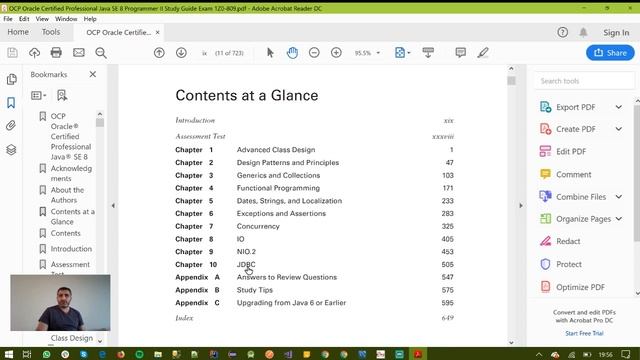
Task: Open the Edit menu
Action: pos(24,19)
